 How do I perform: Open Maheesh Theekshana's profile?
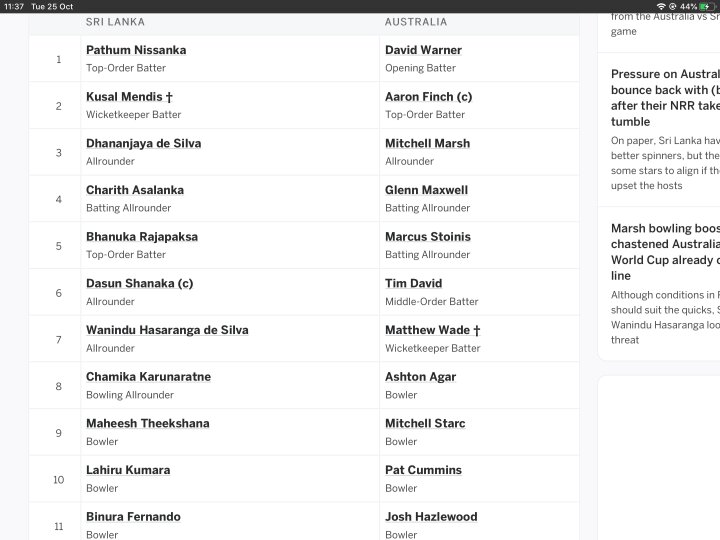[147, 424]
